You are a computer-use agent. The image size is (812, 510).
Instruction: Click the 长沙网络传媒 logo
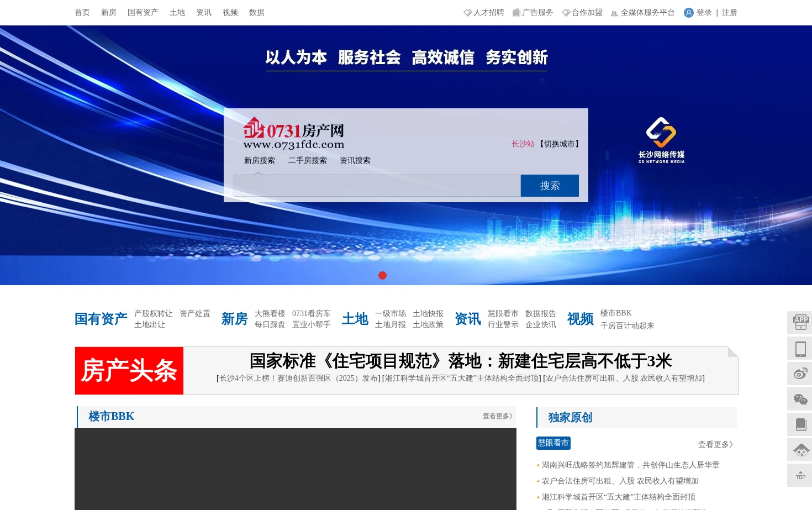[x=661, y=140]
